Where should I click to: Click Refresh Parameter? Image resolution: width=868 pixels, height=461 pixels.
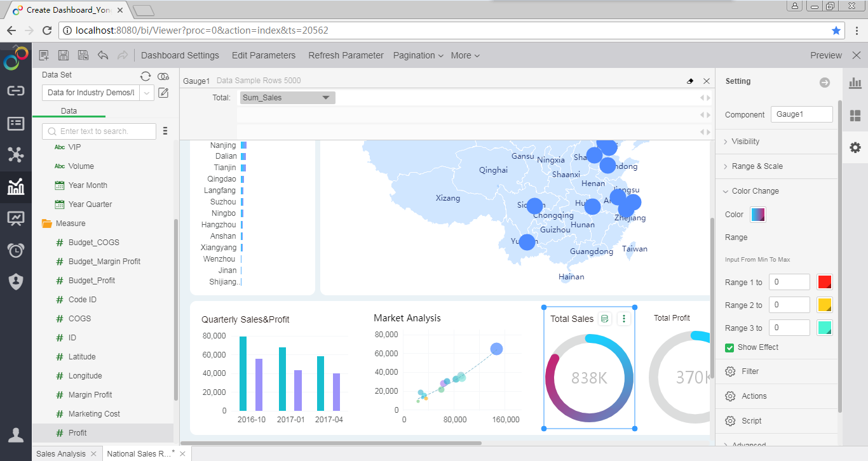coord(346,55)
